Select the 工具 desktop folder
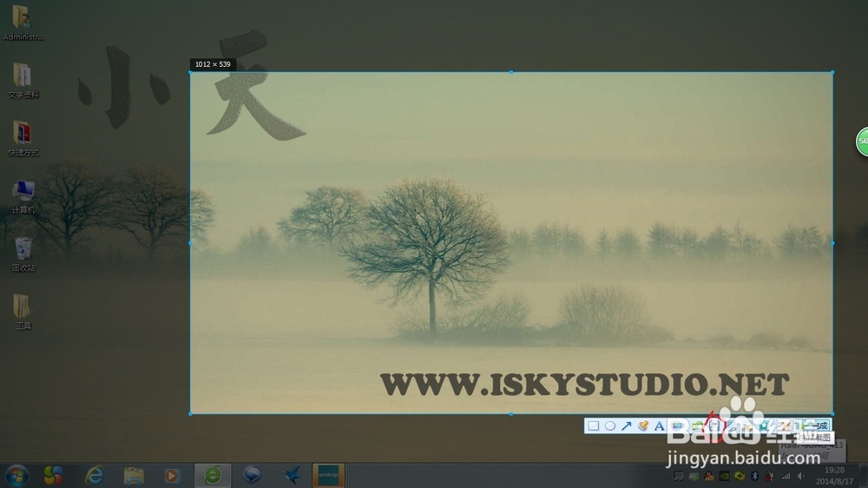868x488 pixels. (x=23, y=312)
